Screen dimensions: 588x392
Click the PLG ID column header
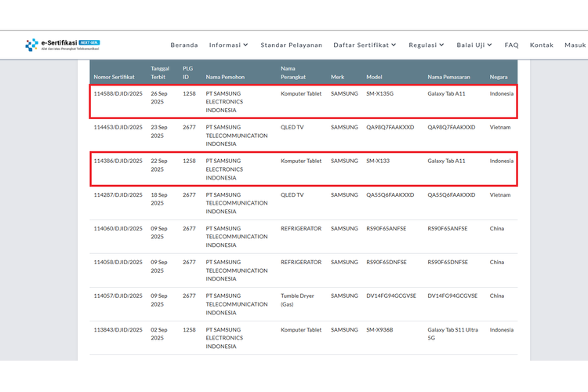[x=187, y=73]
